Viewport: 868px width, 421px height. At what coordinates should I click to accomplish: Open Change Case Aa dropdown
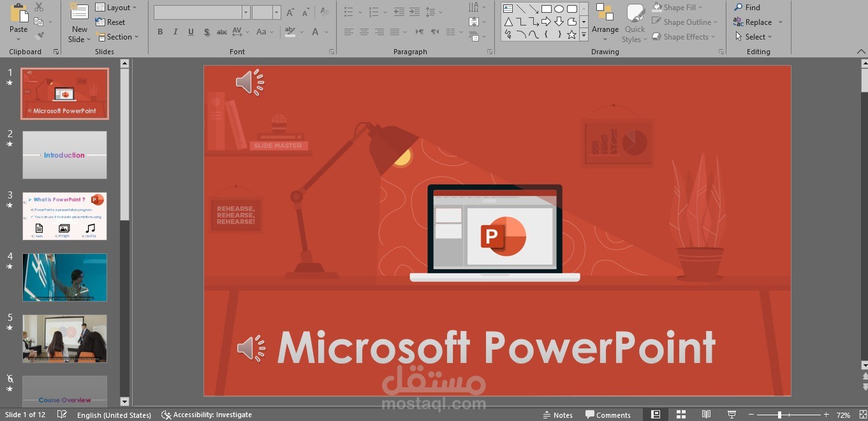(264, 32)
